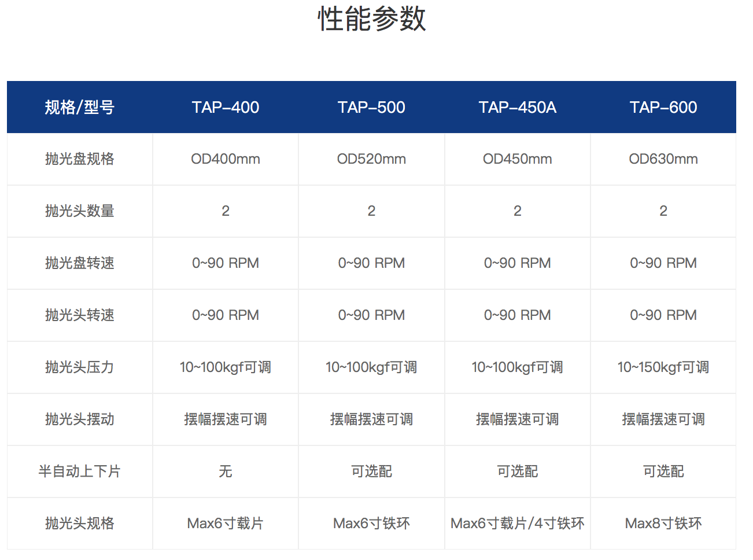
Task: Click 抛光头数量 value 2 for TAP-500
Action: click(371, 211)
